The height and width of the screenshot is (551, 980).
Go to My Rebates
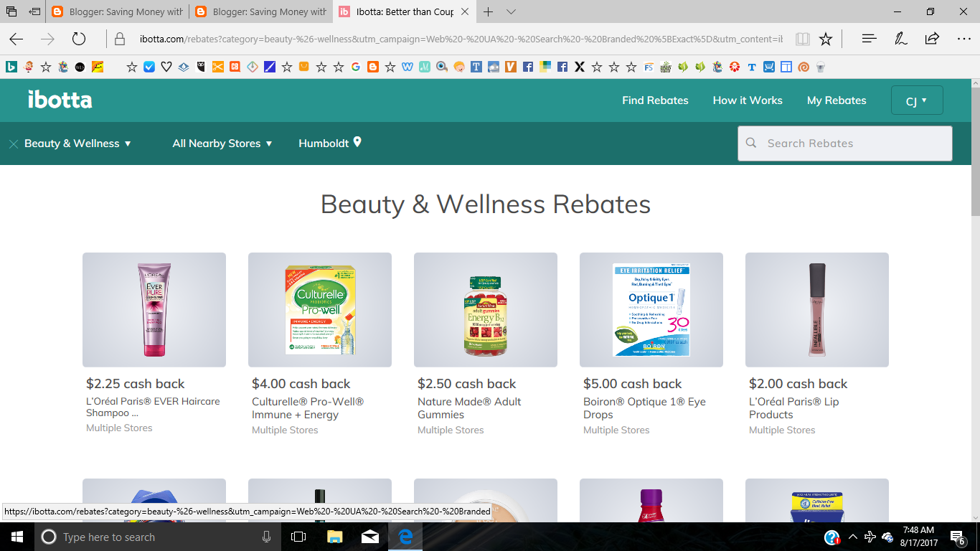(837, 100)
